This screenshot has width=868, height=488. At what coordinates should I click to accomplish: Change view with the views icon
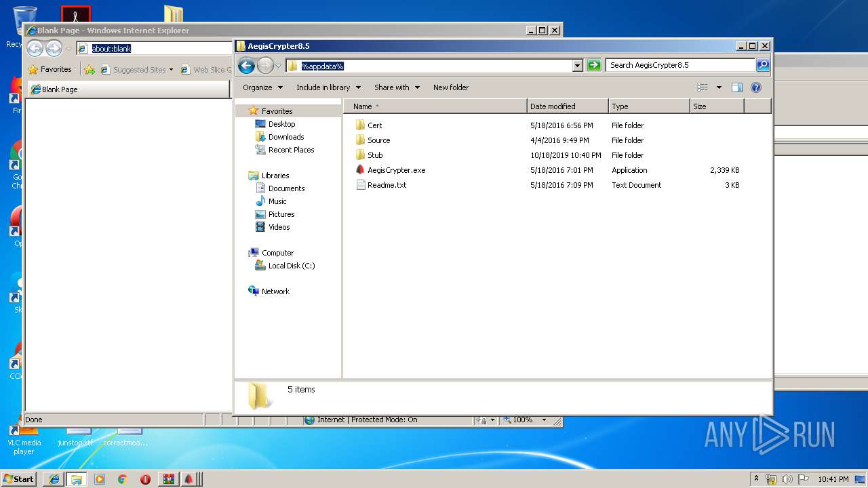pos(703,87)
